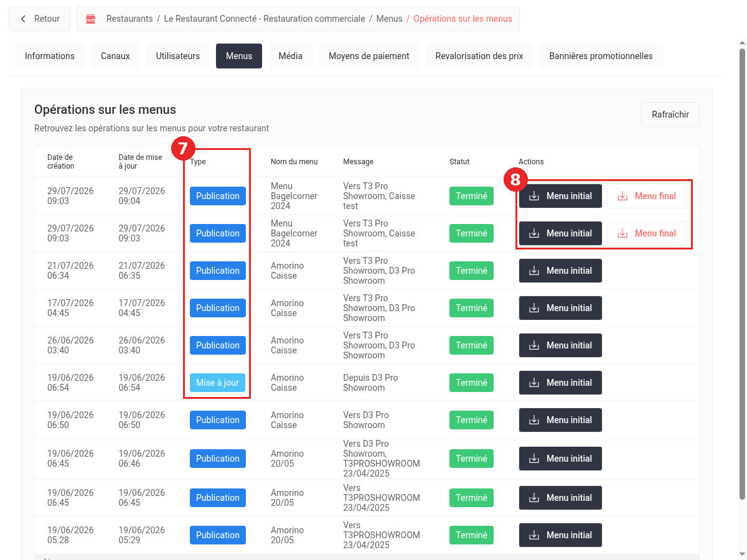Open the Informations tab

pos(50,56)
